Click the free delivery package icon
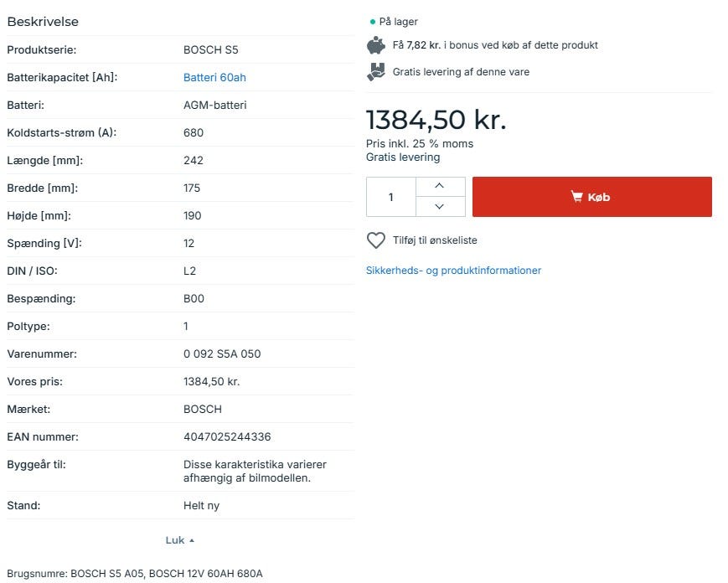This screenshot has width=728, height=583. coord(376,72)
